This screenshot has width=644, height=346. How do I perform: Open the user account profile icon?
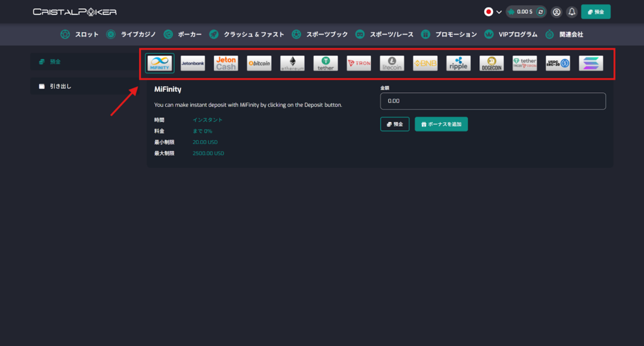557,12
